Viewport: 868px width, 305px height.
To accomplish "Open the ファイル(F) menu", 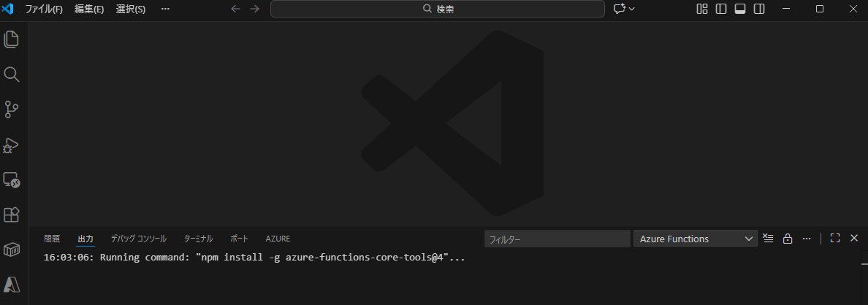I will (44, 9).
